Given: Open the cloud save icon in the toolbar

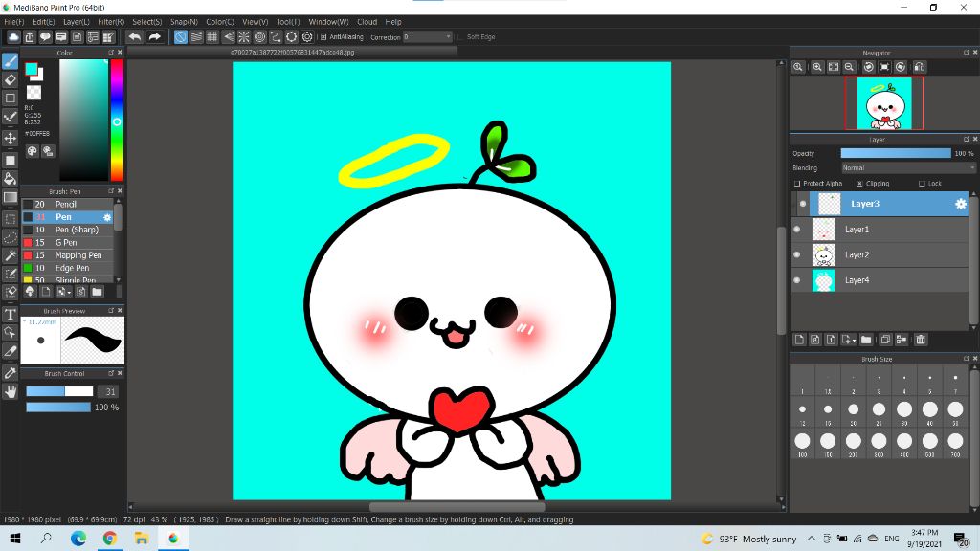Looking at the screenshot, I should tap(13, 37).
